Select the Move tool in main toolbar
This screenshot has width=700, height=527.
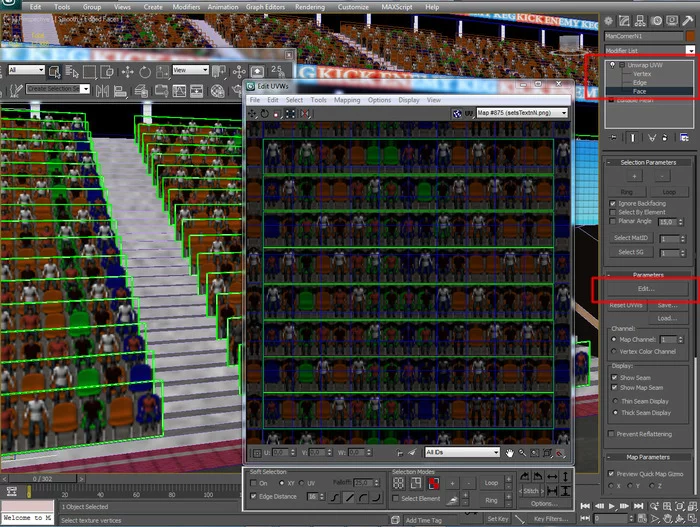(128, 72)
